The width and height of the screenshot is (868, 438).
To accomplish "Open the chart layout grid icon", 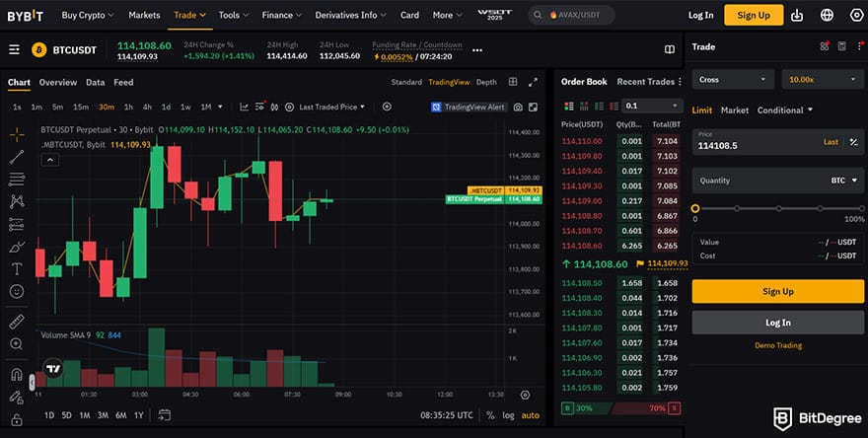I will pos(513,82).
